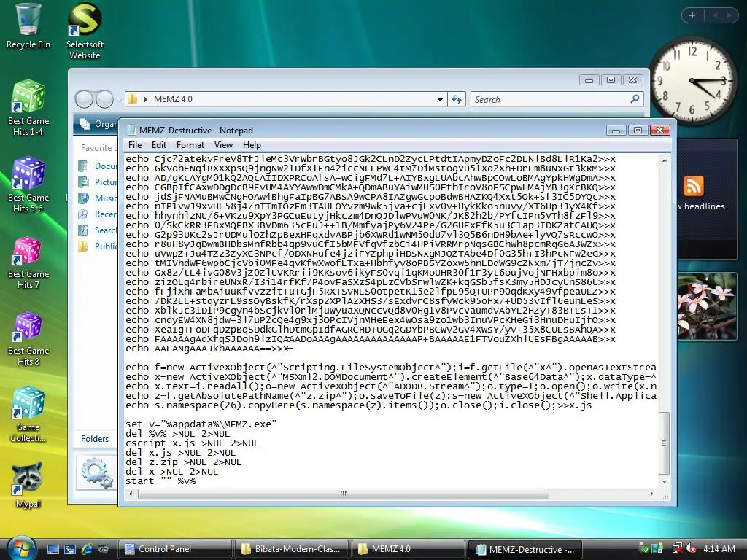Click the taskbar clock 4:14 AM
The width and height of the screenshot is (747, 560).
pos(719,549)
